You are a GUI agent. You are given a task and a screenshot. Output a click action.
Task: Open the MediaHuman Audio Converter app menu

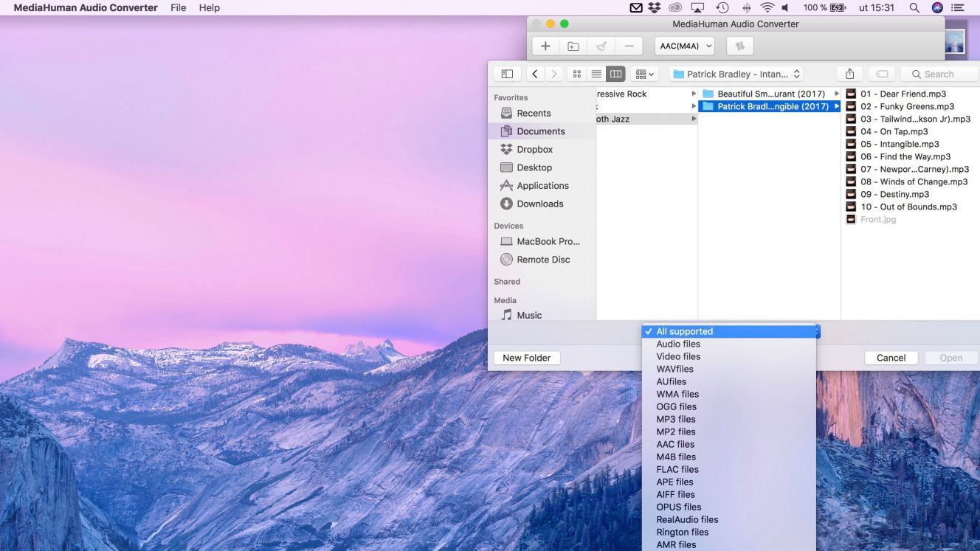pos(86,7)
